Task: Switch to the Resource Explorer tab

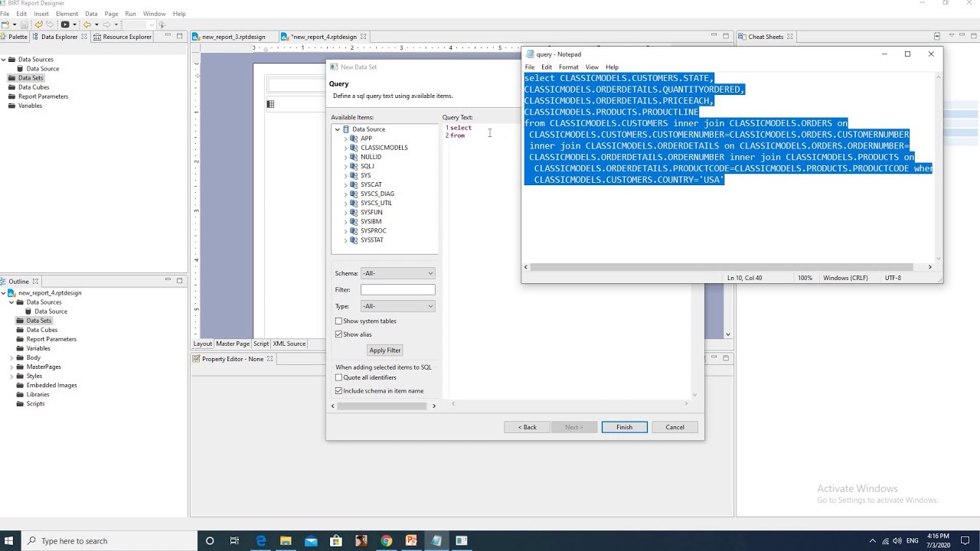Action: coord(122,37)
